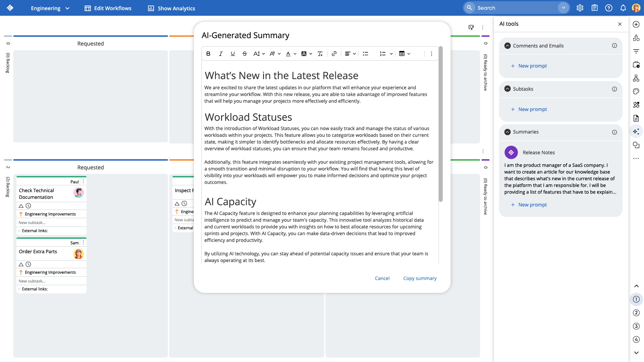Apply italic formatting in editor toolbar
644x362 pixels.
(221, 54)
